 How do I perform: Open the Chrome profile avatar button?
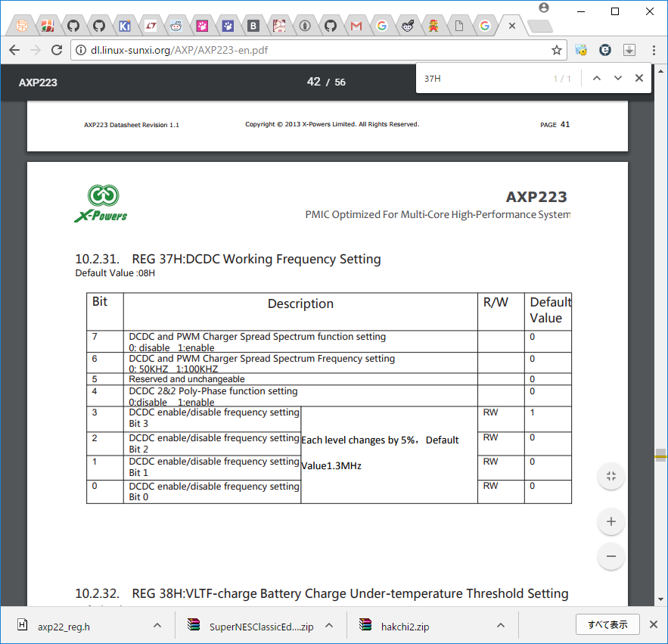click(544, 8)
